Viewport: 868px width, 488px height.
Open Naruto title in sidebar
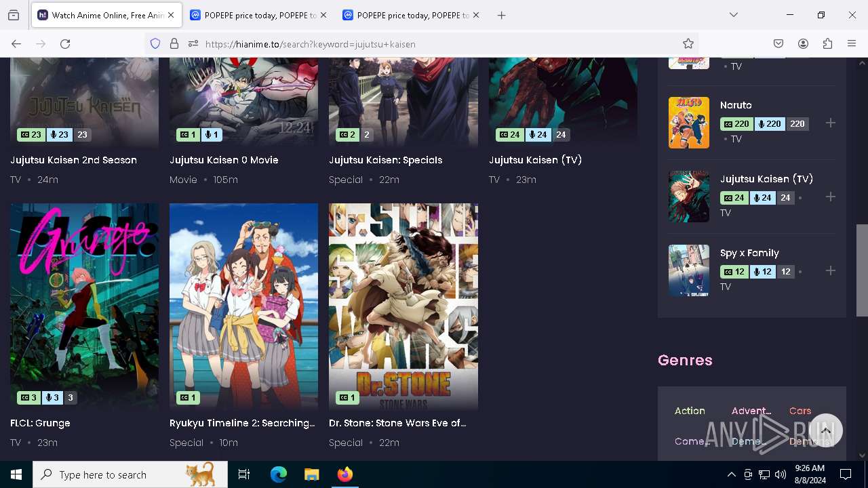(736, 105)
